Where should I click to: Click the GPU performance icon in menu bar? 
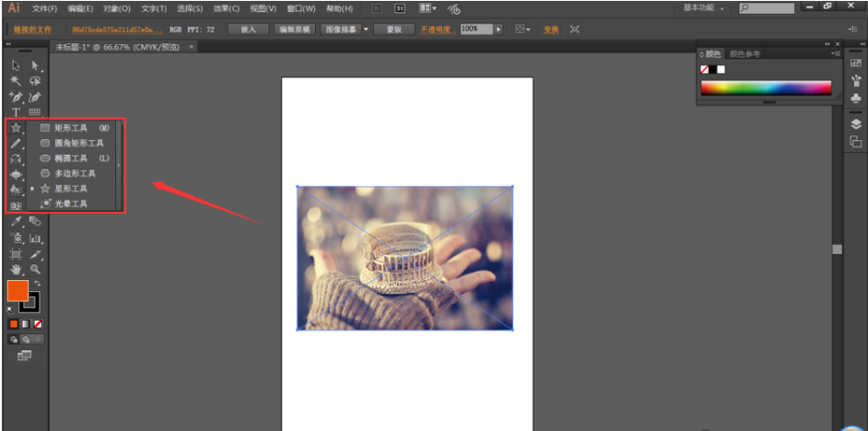pos(454,9)
